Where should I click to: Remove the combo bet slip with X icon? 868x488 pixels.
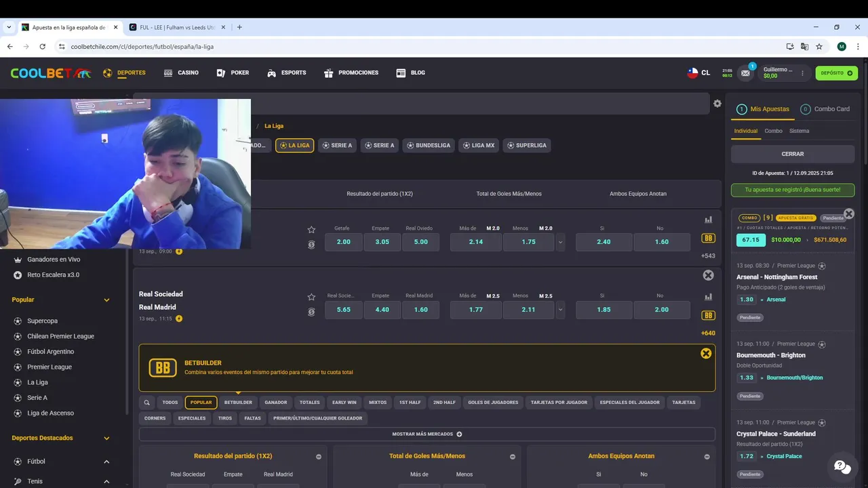[x=849, y=213]
